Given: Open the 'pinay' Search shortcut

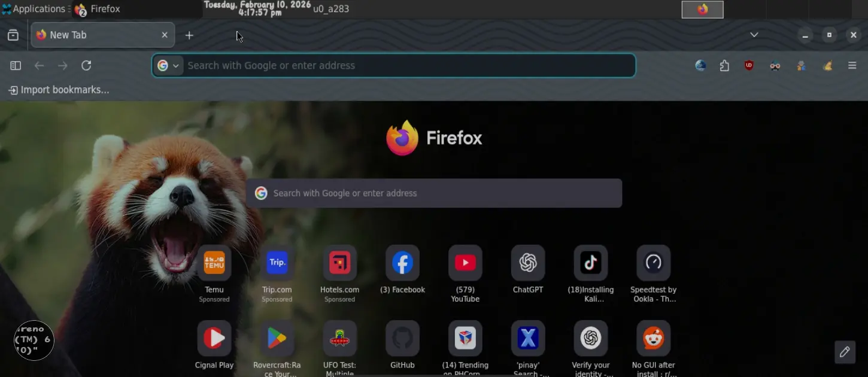Looking at the screenshot, I should [x=528, y=338].
